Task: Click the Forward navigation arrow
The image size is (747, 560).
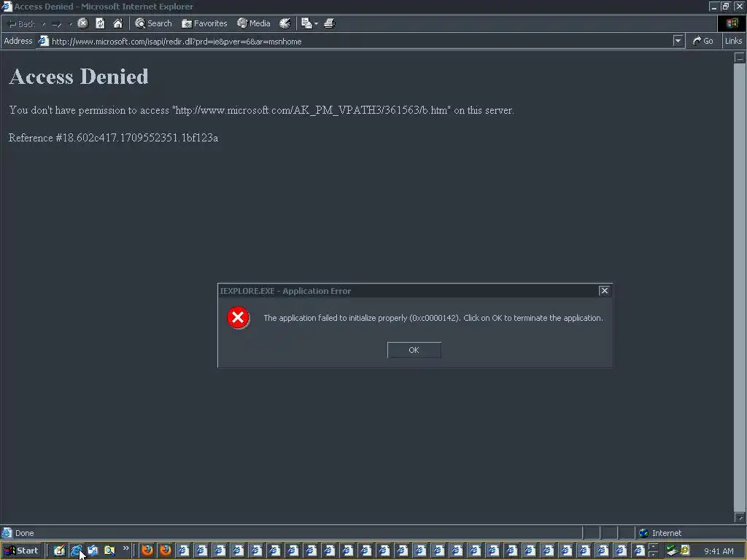Action: pos(57,24)
